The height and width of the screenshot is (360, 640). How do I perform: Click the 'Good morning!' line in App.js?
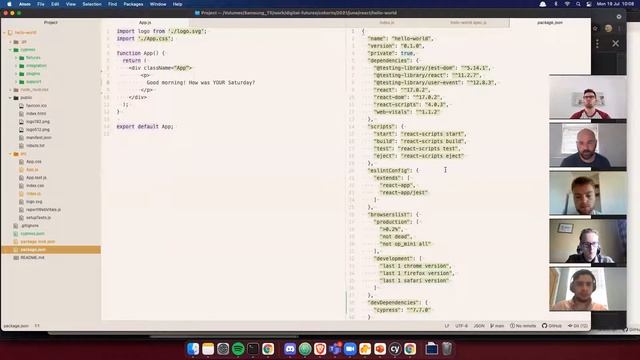coord(200,82)
